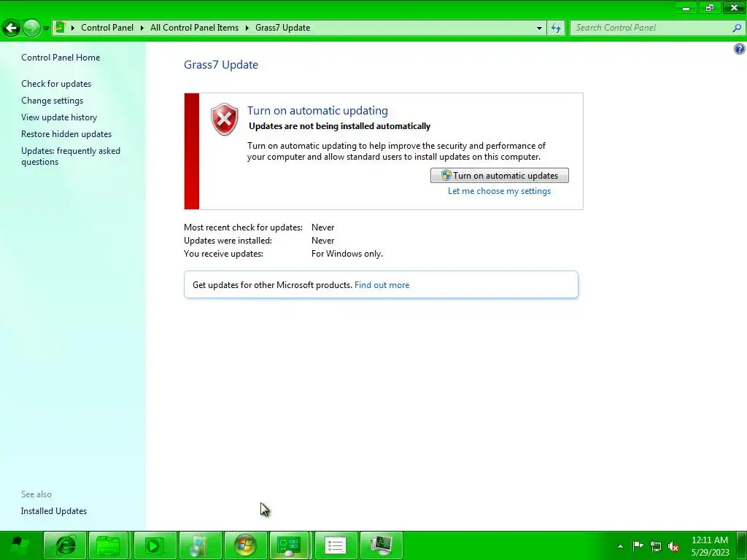Open Installed Updates under See also
This screenshot has height=560, width=747.
tap(54, 511)
